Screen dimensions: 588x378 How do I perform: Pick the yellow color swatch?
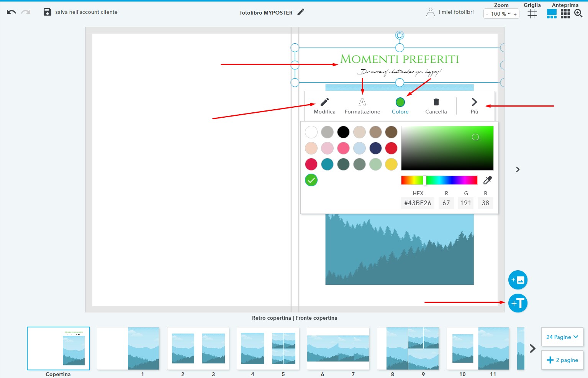[x=391, y=164]
